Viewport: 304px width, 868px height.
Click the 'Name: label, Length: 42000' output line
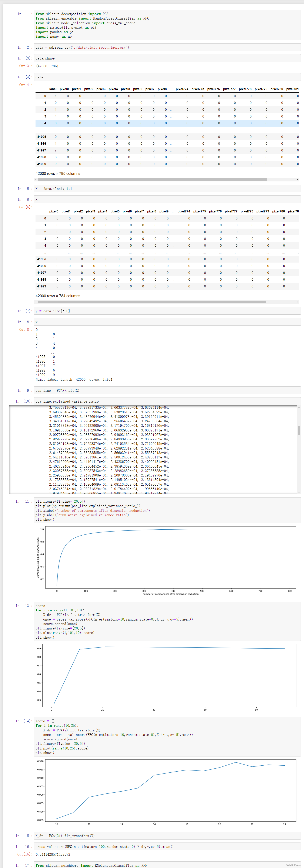pyautogui.click(x=74, y=379)
